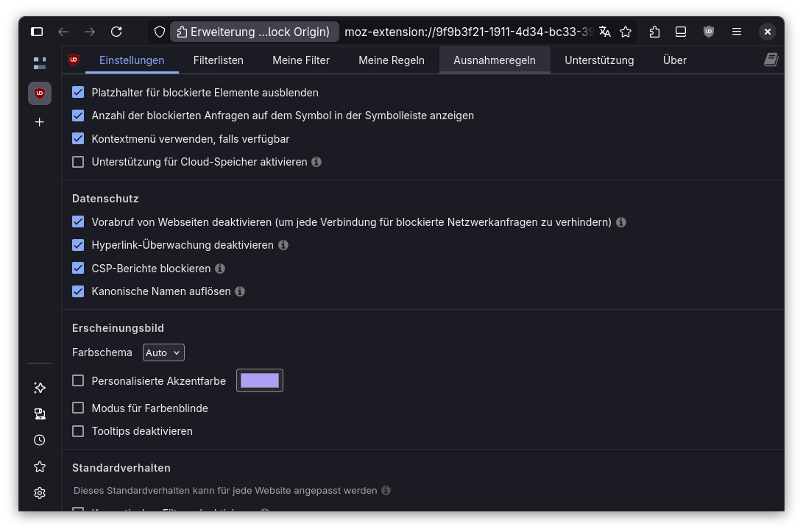The height and width of the screenshot is (532, 803).
Task: Open the browser extensions puzzle icon
Action: click(x=654, y=32)
